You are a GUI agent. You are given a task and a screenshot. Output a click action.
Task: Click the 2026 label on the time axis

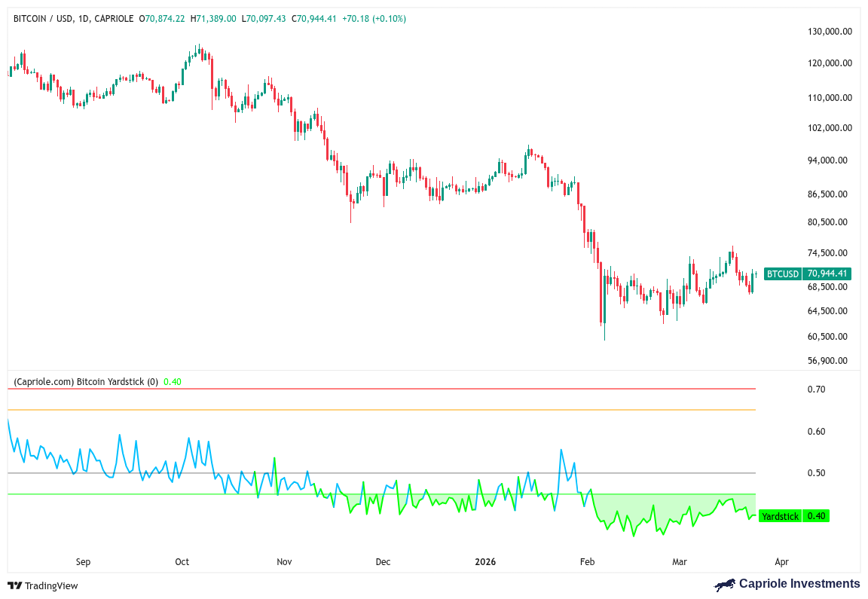(x=485, y=561)
